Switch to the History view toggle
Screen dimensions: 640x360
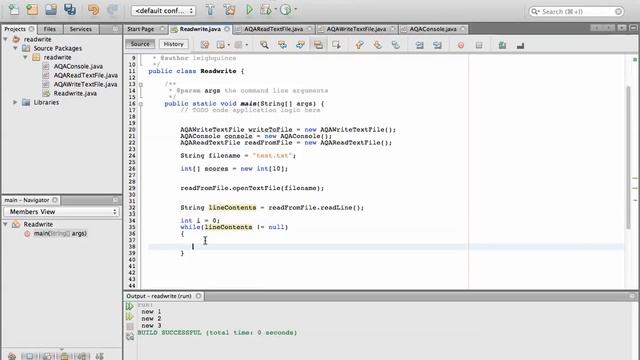173,44
